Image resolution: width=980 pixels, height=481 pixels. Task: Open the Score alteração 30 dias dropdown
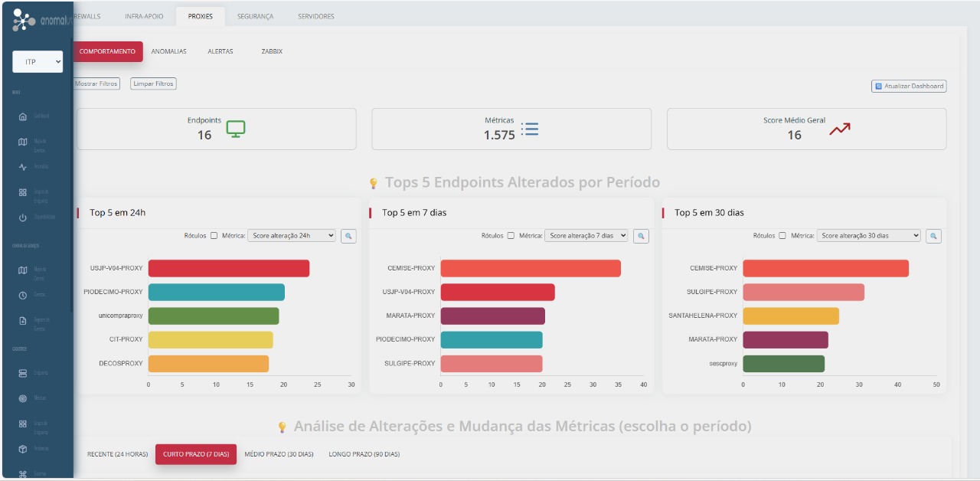point(868,236)
